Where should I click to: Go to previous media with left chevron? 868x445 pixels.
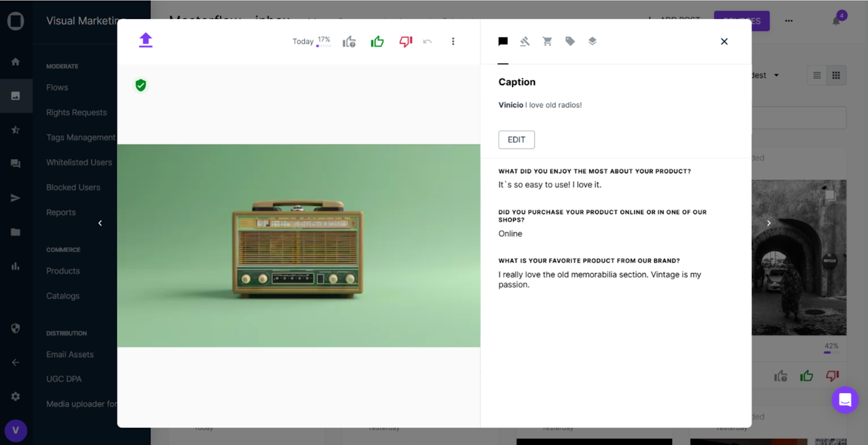click(100, 223)
